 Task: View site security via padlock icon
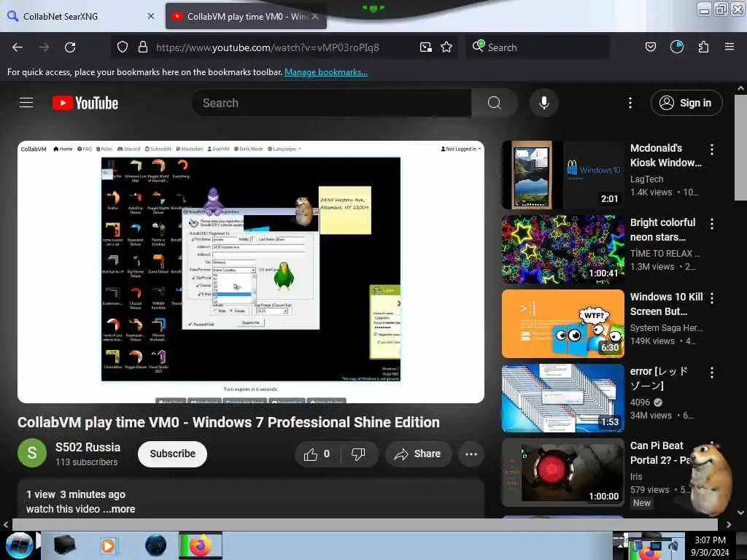(142, 47)
